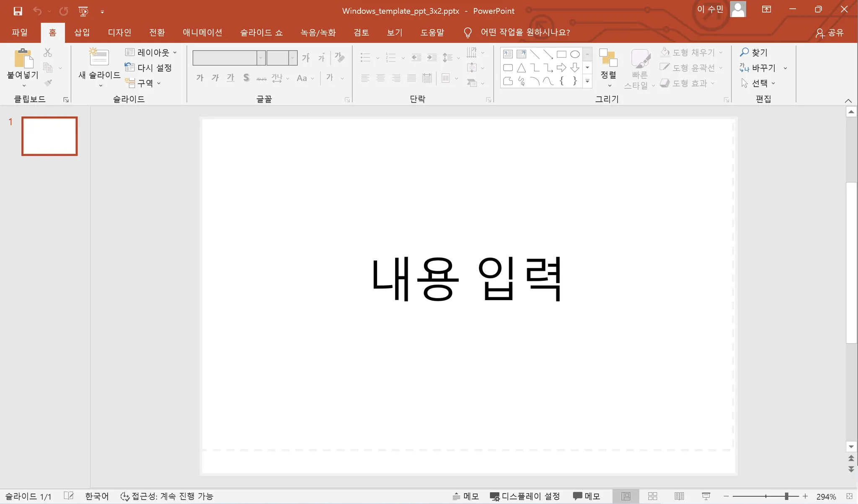
Task: Select the oval shape in shapes gallery
Action: pyautogui.click(x=575, y=54)
